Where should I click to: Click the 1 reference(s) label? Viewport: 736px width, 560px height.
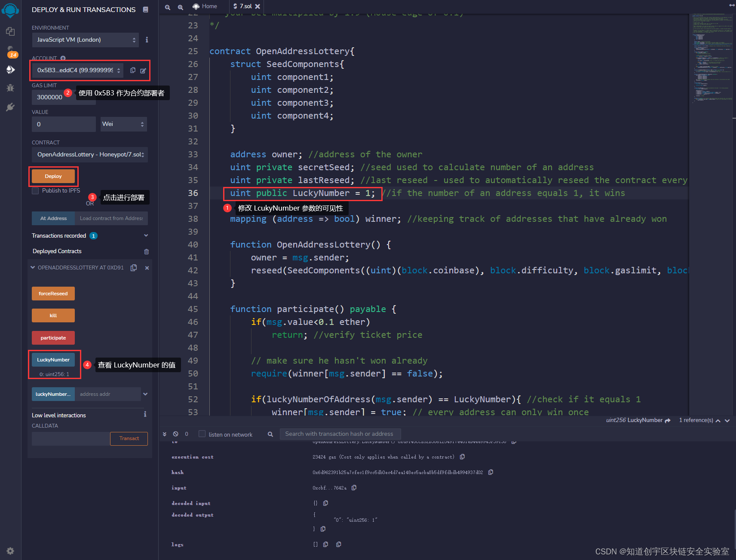tap(696, 420)
